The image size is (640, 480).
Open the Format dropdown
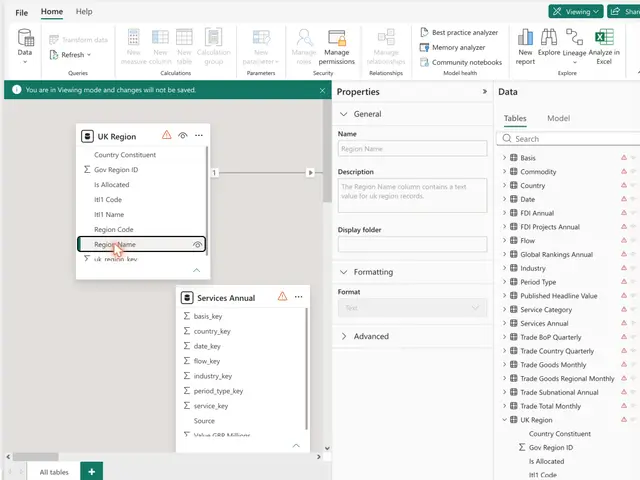tap(413, 308)
